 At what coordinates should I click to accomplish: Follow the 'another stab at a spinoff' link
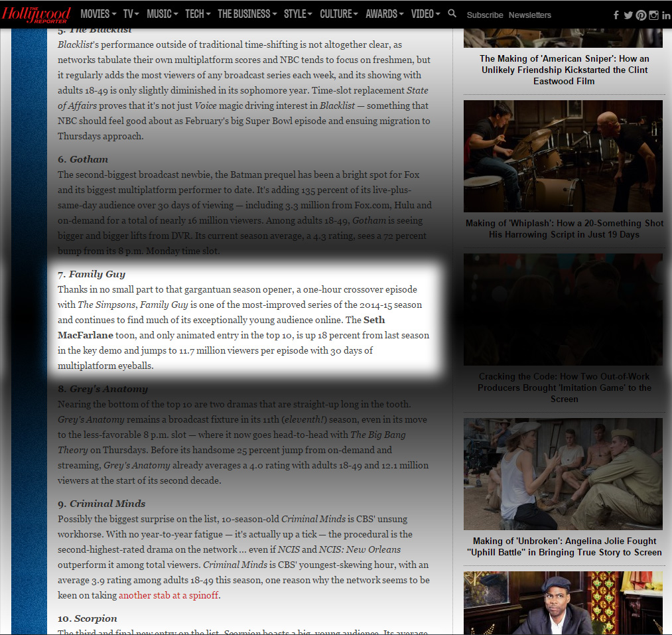pyautogui.click(x=168, y=595)
